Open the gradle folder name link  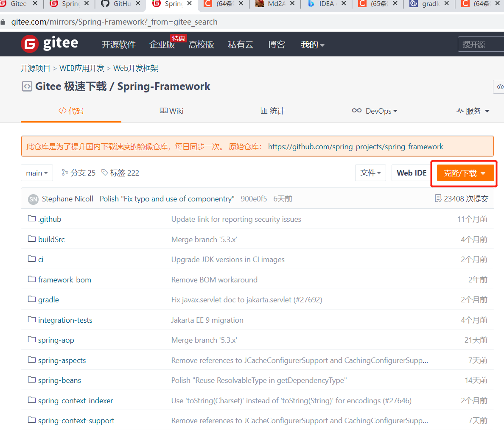click(x=48, y=300)
